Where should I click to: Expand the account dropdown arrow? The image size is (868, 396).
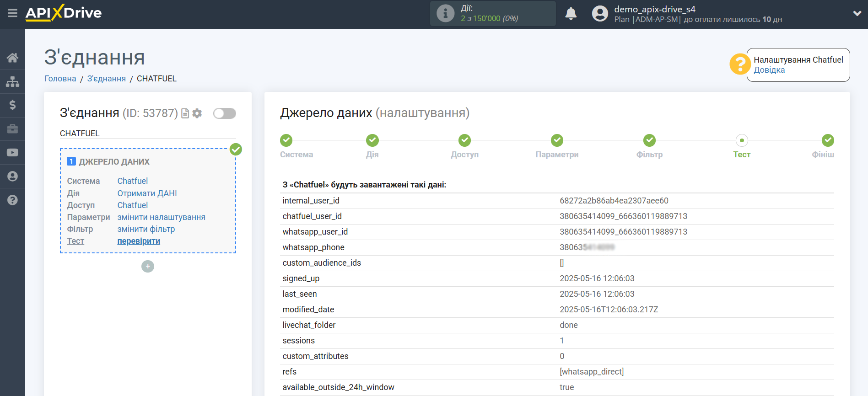[x=857, y=14]
